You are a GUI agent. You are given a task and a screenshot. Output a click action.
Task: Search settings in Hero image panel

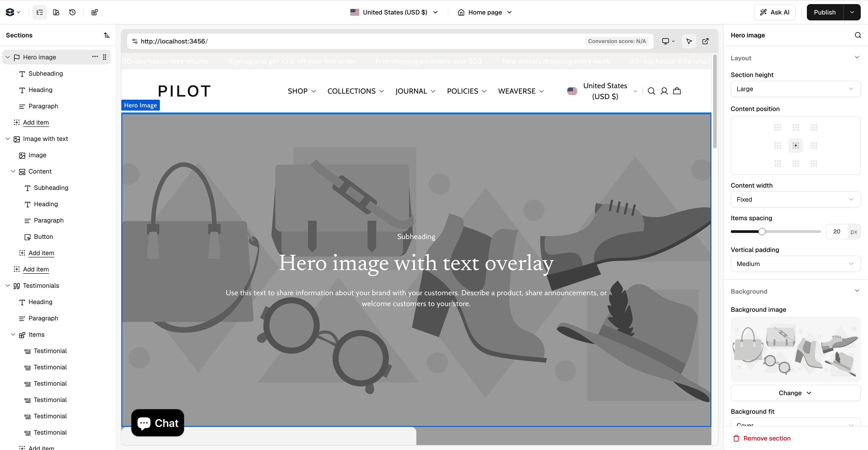tap(858, 35)
